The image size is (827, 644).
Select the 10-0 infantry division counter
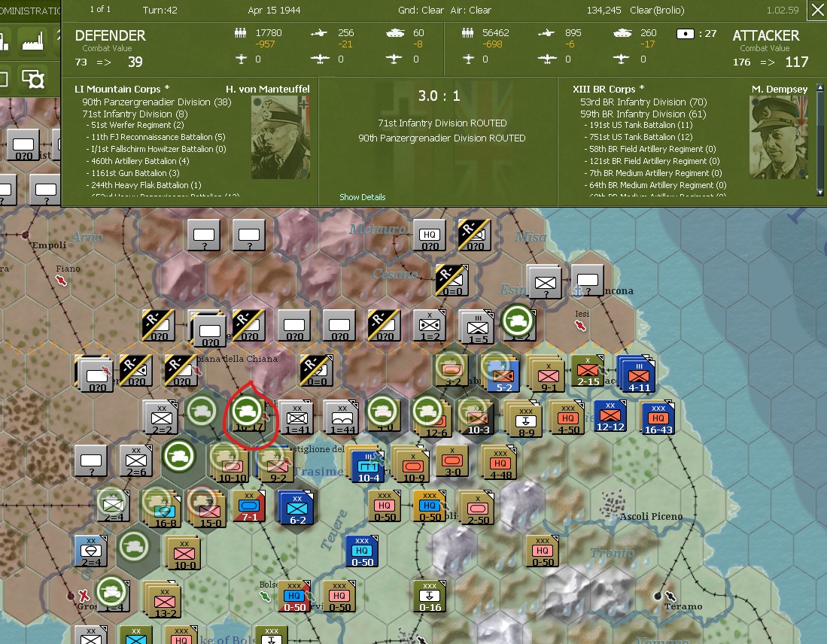[184, 553]
